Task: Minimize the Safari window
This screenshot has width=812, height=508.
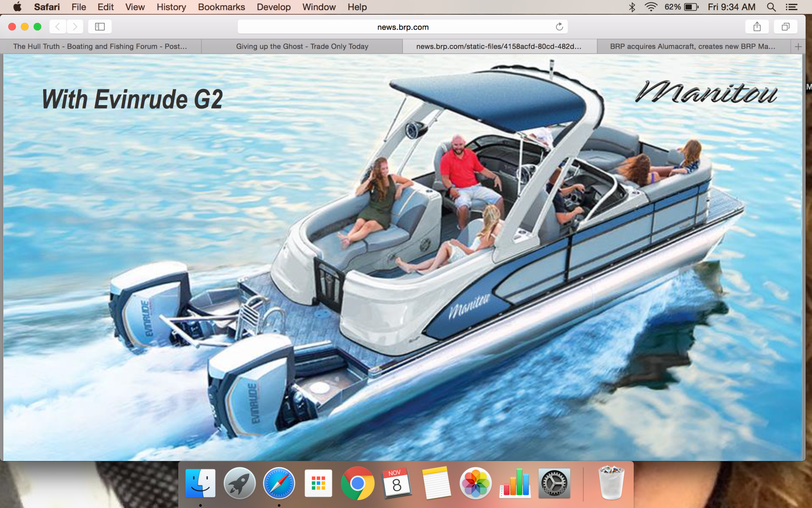Action: click(x=25, y=27)
